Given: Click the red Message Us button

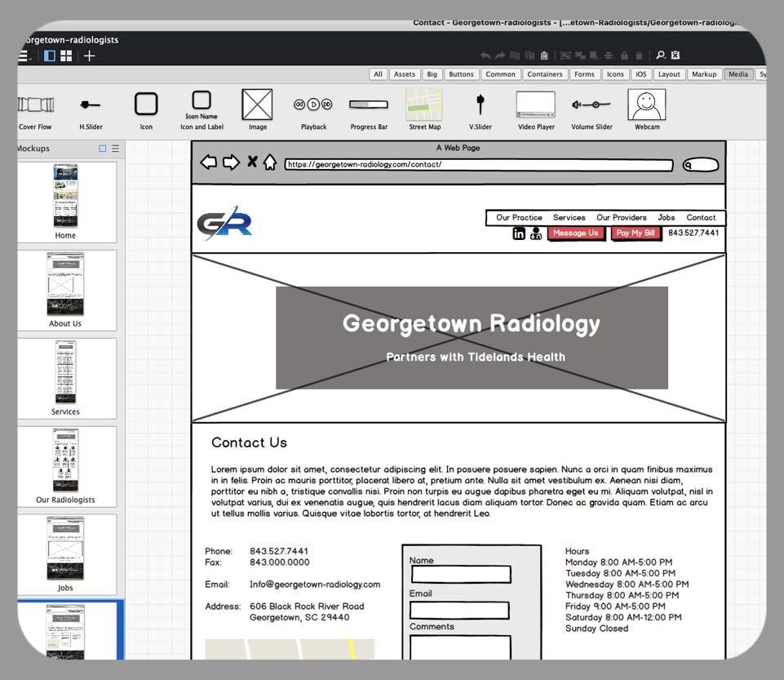Looking at the screenshot, I should pyautogui.click(x=575, y=233).
